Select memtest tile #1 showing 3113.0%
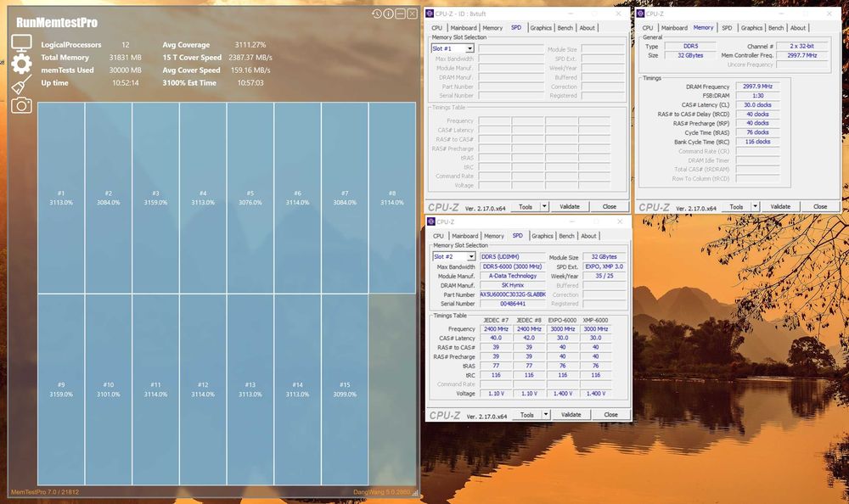This screenshot has height=504, width=849. 61,199
